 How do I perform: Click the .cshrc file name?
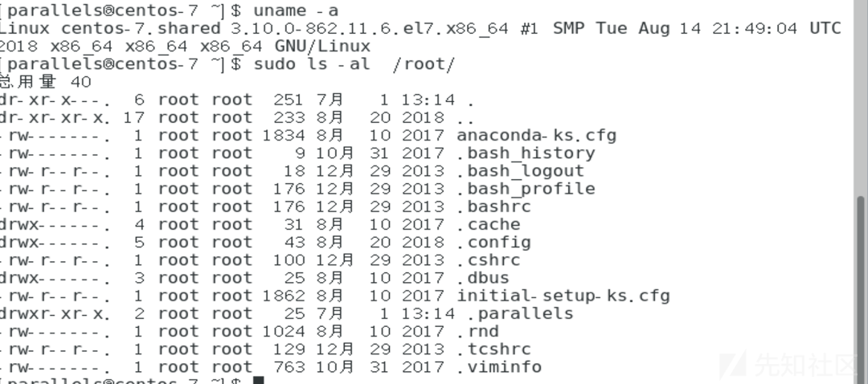[x=489, y=260]
